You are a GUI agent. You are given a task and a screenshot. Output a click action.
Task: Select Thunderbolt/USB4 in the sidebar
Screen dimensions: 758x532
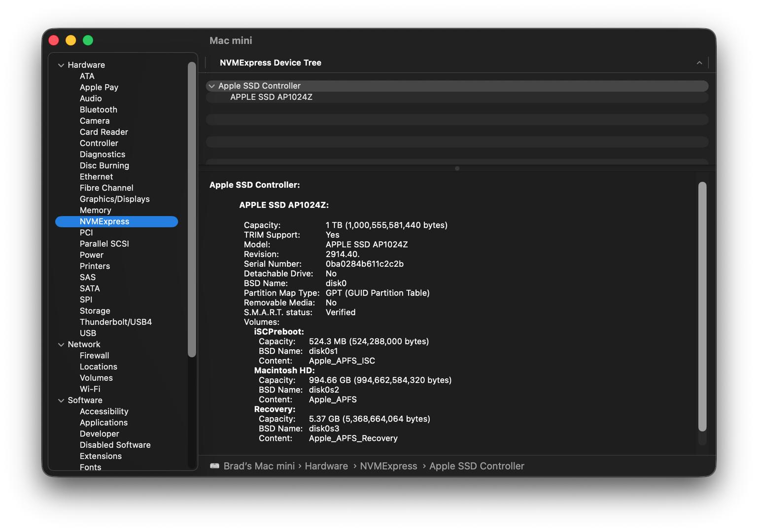pyautogui.click(x=115, y=322)
